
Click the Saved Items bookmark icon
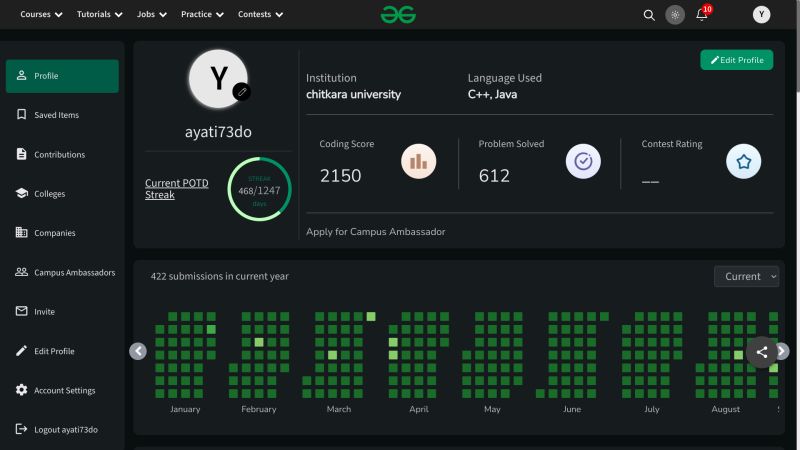pyautogui.click(x=21, y=114)
